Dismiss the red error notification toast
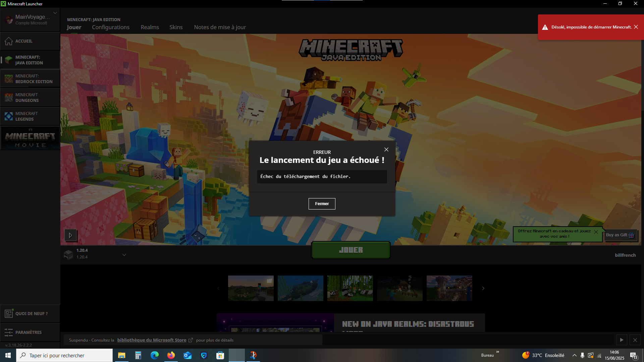This screenshot has width=644, height=362. click(636, 27)
